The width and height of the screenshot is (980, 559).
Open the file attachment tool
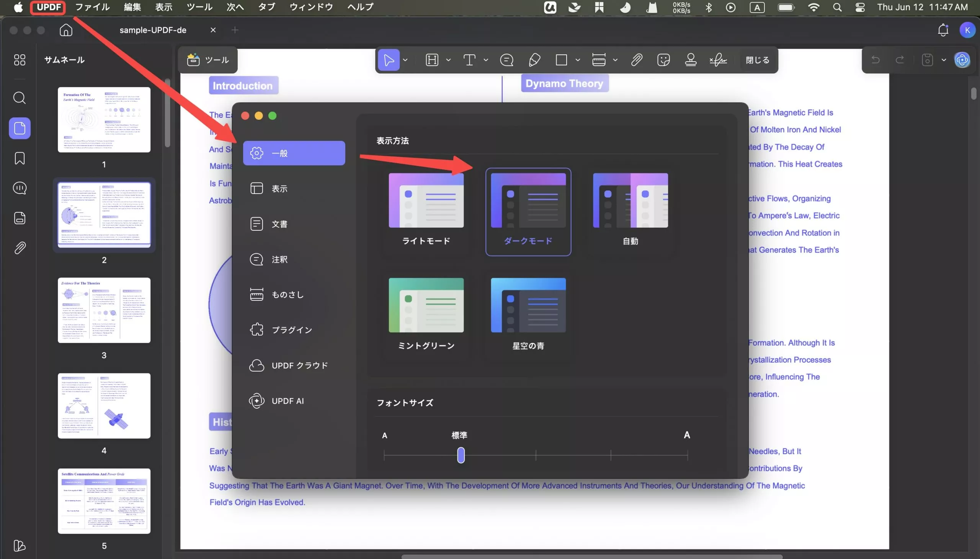click(636, 60)
